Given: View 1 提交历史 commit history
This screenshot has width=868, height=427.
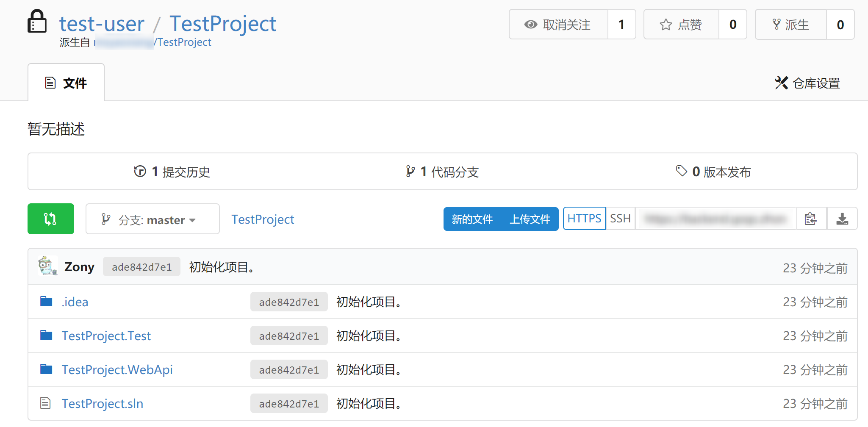Looking at the screenshot, I should [x=172, y=172].
